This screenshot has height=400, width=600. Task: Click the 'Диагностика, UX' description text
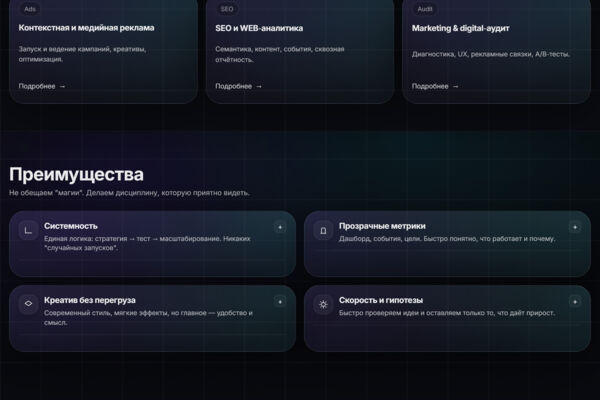(x=491, y=54)
